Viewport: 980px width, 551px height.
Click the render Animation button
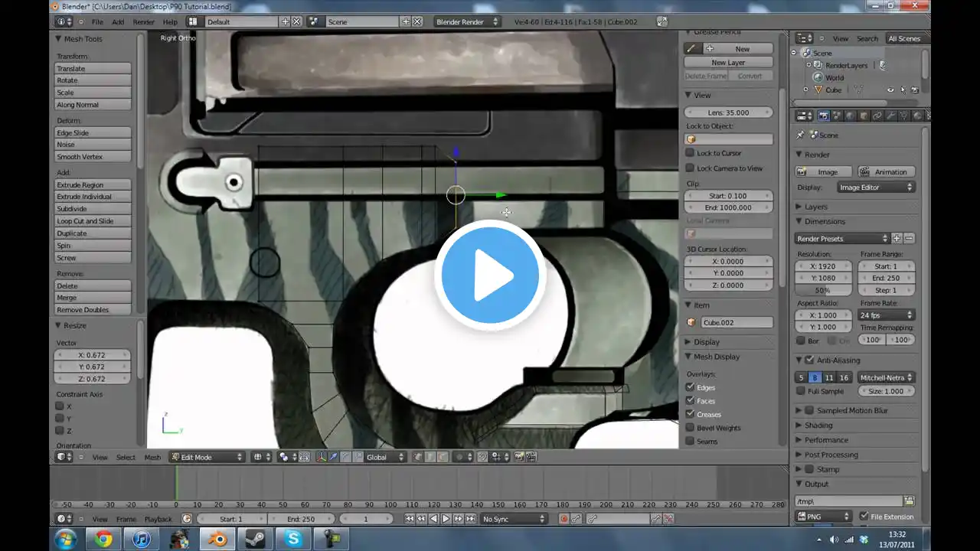coord(885,171)
